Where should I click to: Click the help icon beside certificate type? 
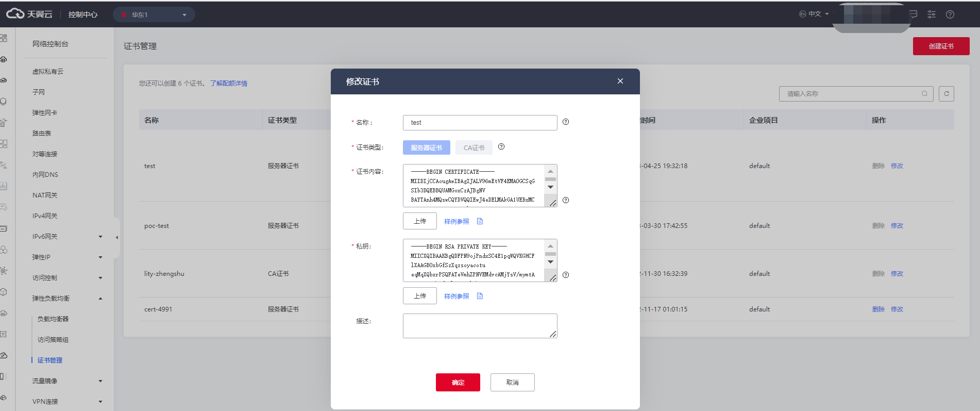coord(501,146)
